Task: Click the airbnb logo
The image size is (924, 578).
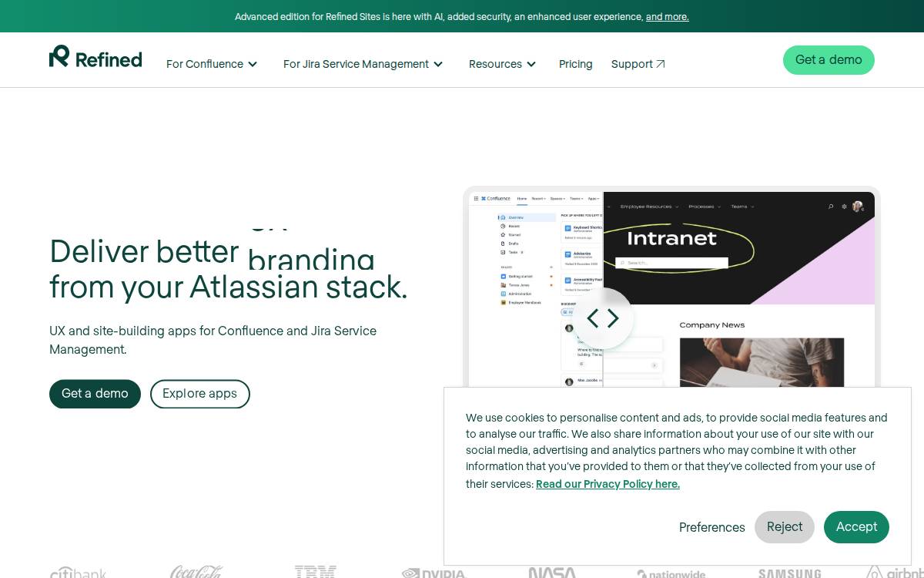Action: point(895,573)
